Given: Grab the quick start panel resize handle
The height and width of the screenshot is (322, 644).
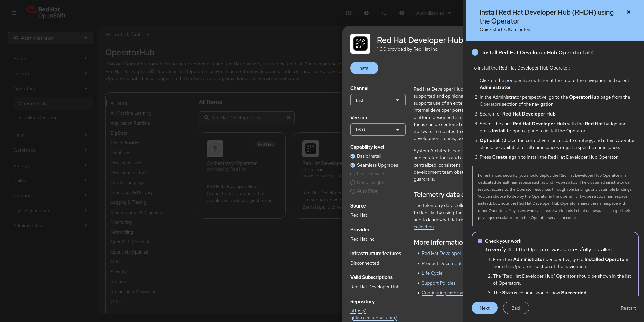Looking at the screenshot, I should (x=465, y=161).
